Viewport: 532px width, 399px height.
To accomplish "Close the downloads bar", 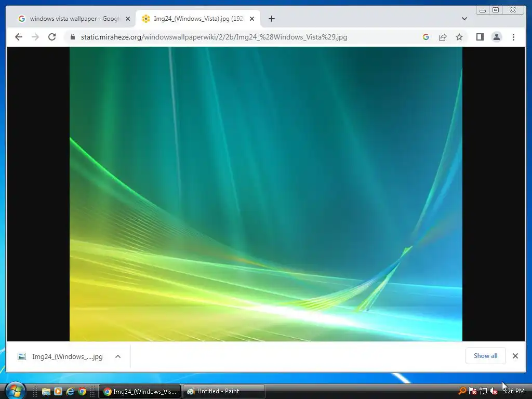I will tap(515, 356).
